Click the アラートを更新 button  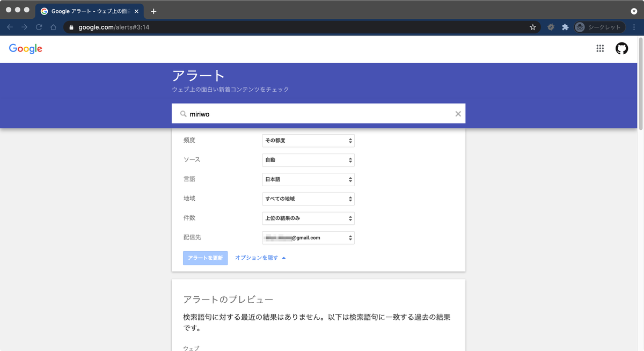pyautogui.click(x=205, y=258)
